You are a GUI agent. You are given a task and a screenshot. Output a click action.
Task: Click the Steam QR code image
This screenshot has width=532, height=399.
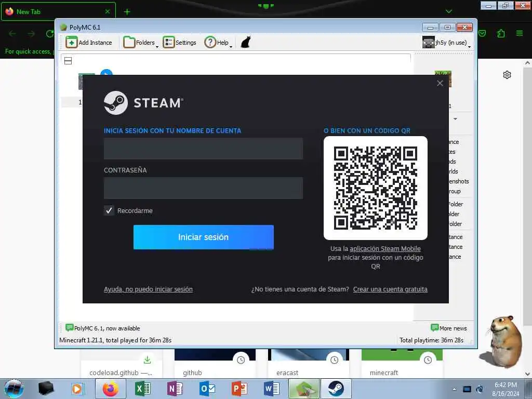pos(376,188)
